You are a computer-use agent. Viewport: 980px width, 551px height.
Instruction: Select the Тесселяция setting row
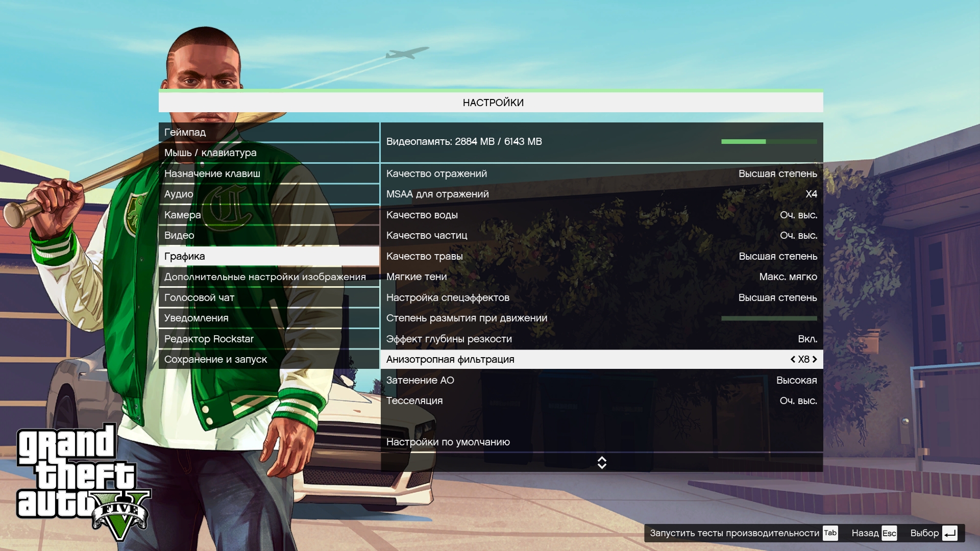point(602,400)
